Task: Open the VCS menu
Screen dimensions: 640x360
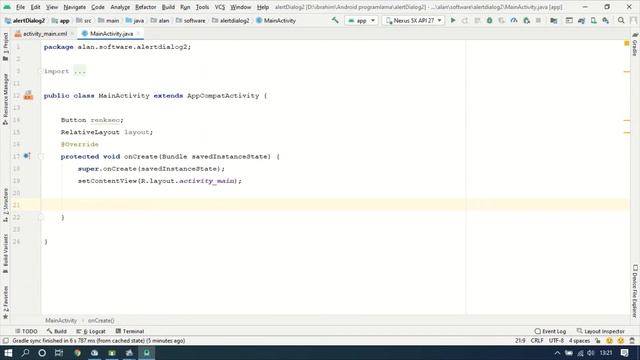Action: (x=220, y=7)
